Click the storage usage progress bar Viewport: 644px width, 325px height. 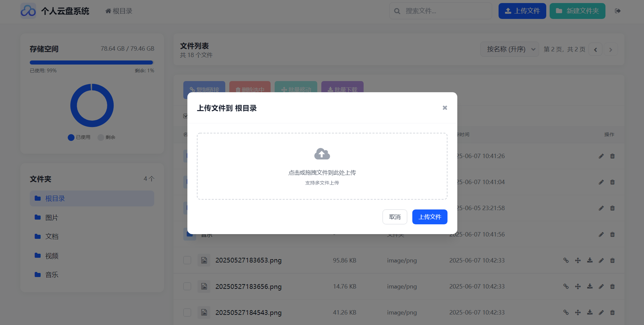[x=92, y=62]
